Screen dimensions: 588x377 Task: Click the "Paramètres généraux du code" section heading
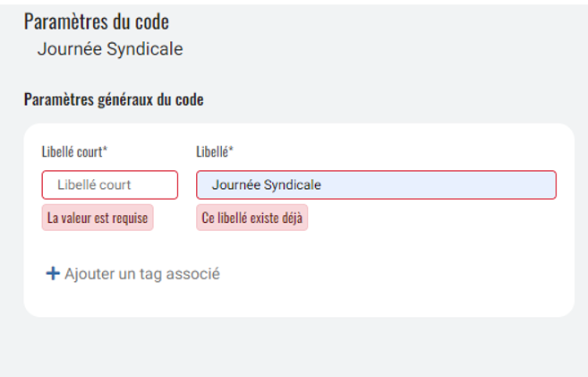tap(114, 99)
